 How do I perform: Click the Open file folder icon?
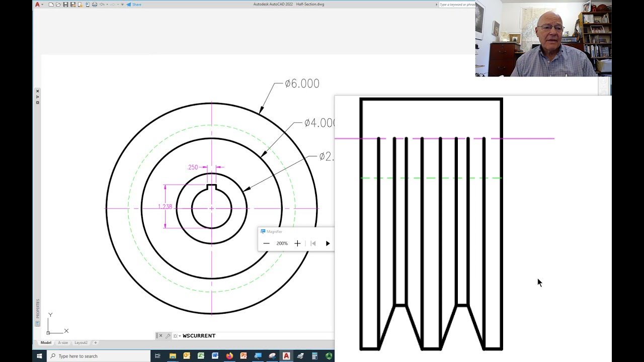click(58, 5)
